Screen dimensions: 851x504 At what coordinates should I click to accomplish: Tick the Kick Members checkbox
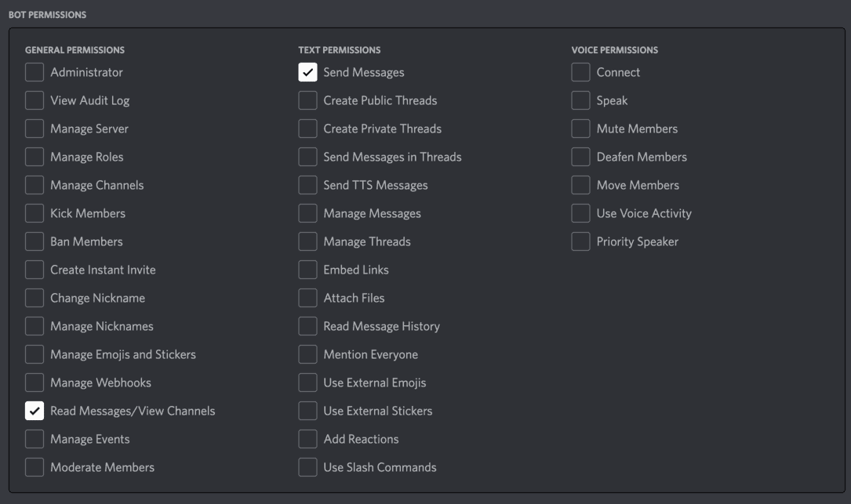[x=35, y=213]
